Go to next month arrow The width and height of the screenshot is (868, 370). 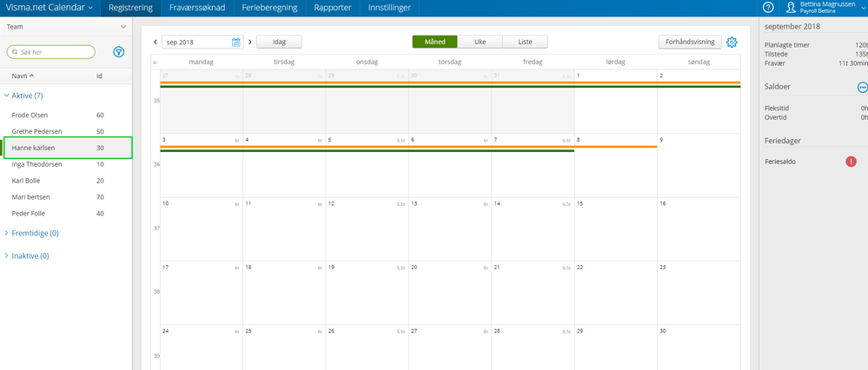tap(250, 42)
